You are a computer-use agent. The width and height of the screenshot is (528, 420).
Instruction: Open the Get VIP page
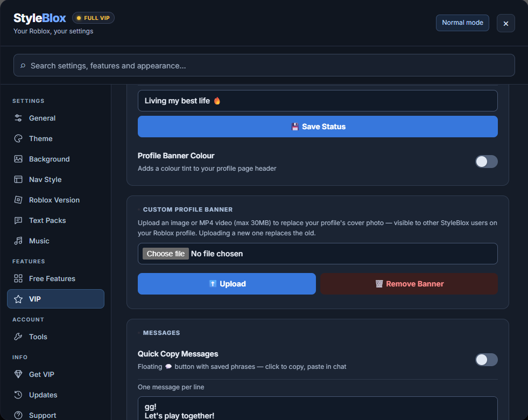(x=55, y=374)
